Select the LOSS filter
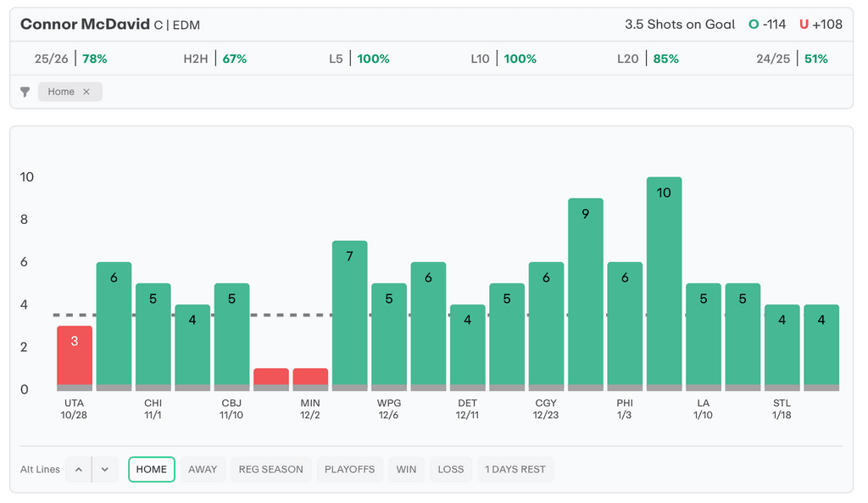Screen dimensions: 868x503 point(451,469)
